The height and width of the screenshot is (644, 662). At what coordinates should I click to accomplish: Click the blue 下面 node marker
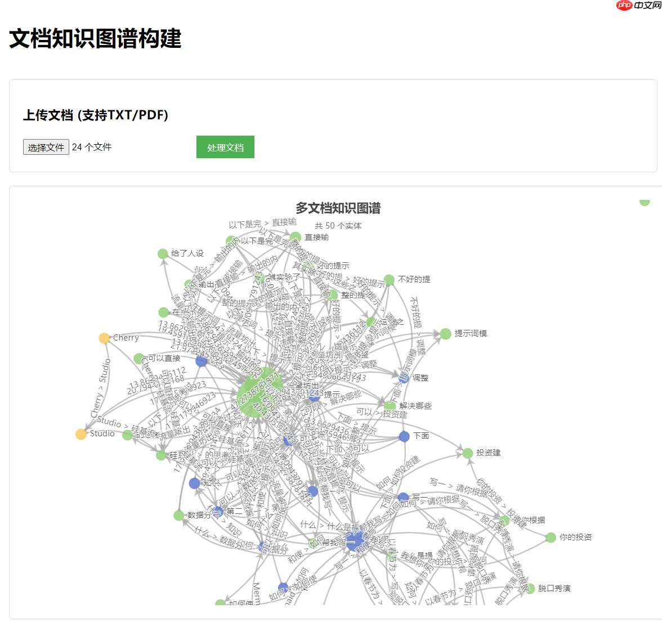point(403,436)
